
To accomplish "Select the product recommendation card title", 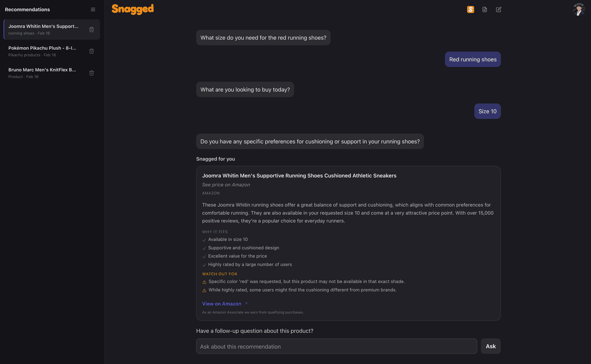I will [x=299, y=176].
